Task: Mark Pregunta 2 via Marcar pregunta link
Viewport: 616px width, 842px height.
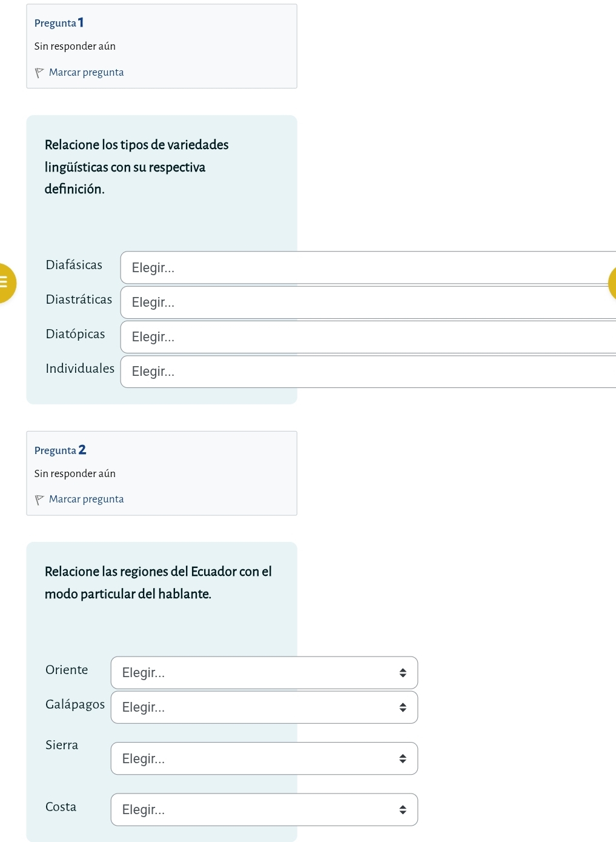Action: tap(86, 499)
